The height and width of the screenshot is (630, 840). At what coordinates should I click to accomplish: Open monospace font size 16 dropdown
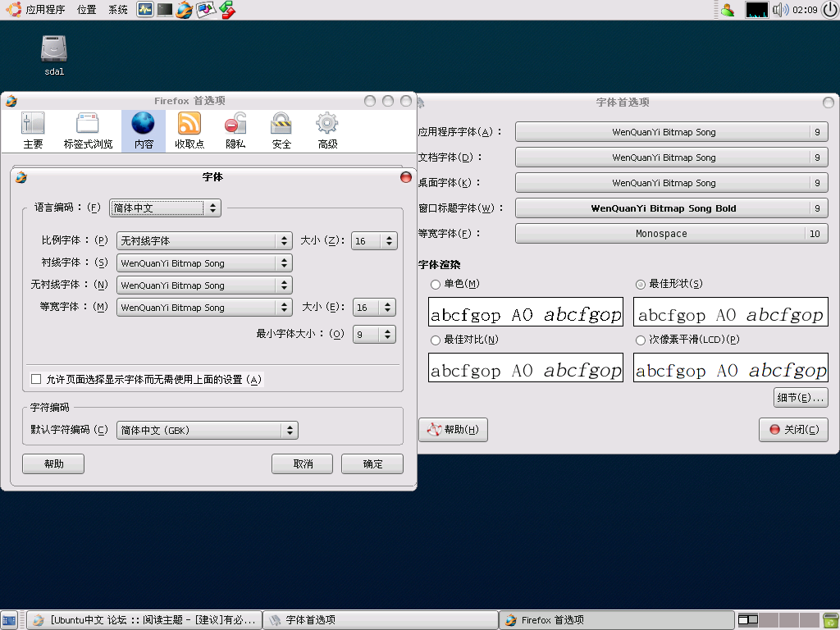pos(374,308)
